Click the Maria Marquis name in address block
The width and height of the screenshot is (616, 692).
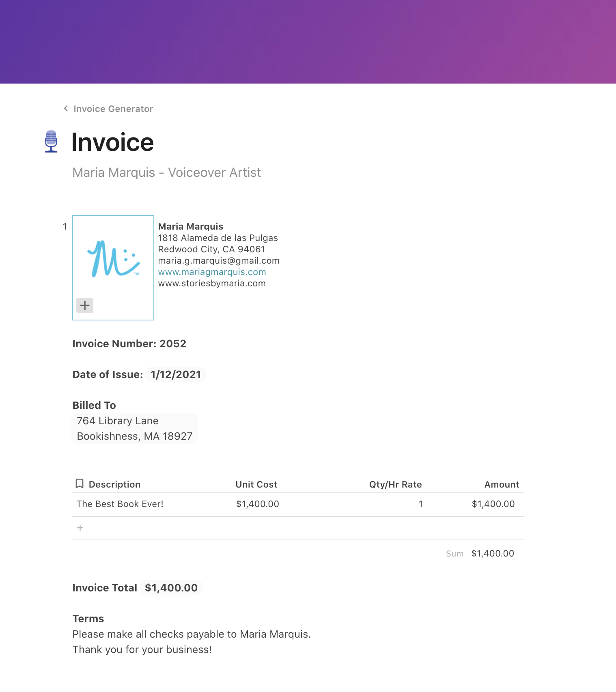click(x=190, y=226)
